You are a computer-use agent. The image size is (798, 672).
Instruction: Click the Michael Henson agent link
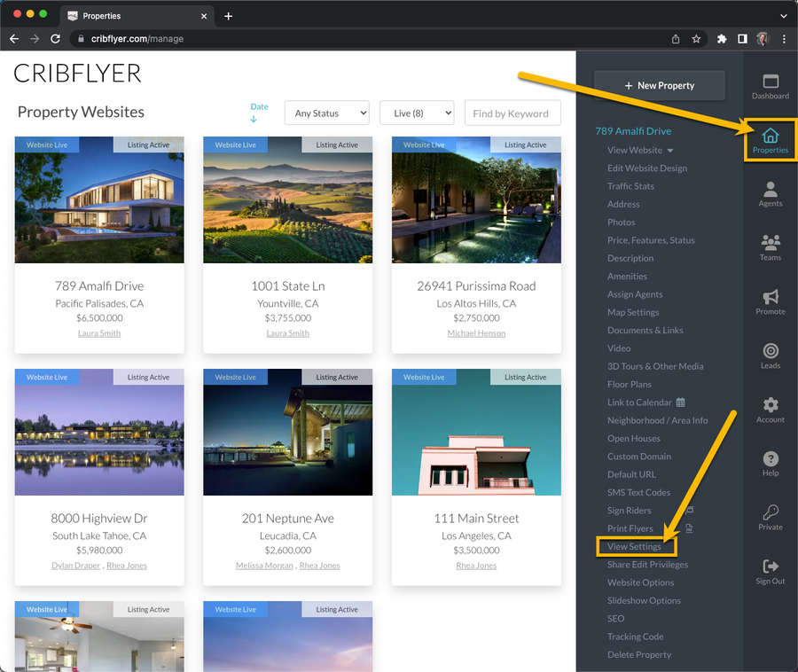point(476,333)
